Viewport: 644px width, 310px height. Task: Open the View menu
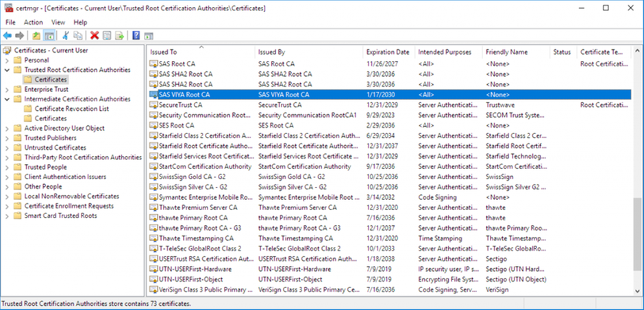pos(58,22)
